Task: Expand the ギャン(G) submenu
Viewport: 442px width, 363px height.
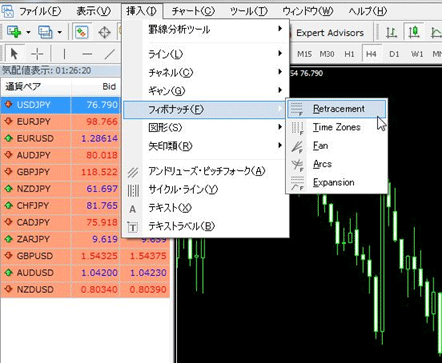Action: click(x=206, y=90)
